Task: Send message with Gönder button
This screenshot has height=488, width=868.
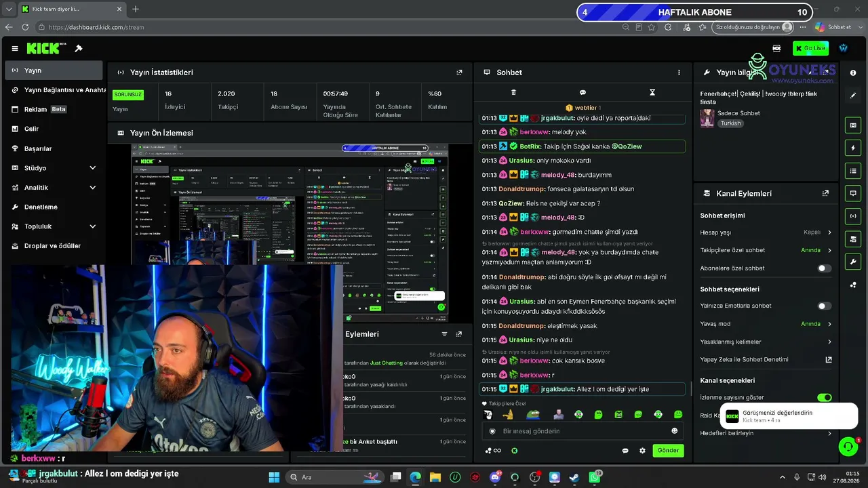Action: coord(668,451)
